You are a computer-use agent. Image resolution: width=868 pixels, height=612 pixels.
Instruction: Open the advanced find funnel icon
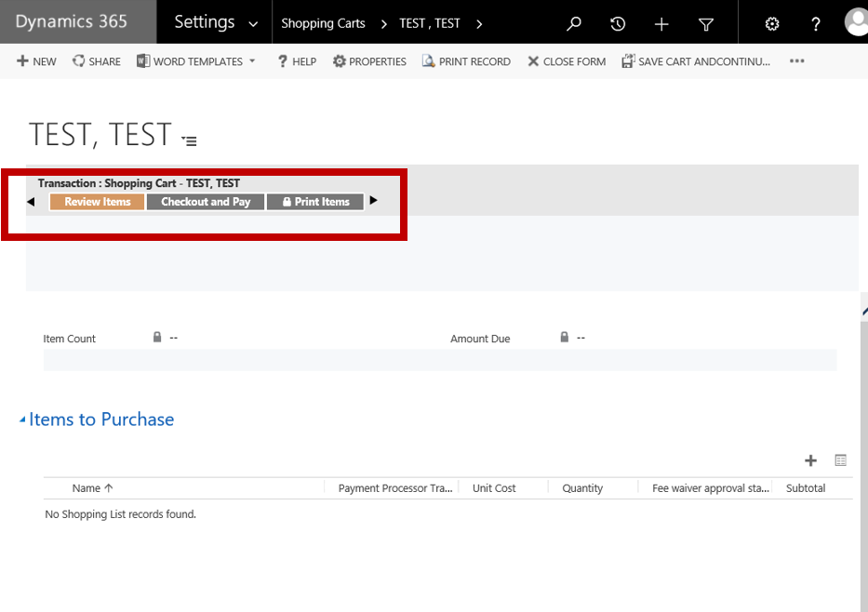pyautogui.click(x=706, y=24)
